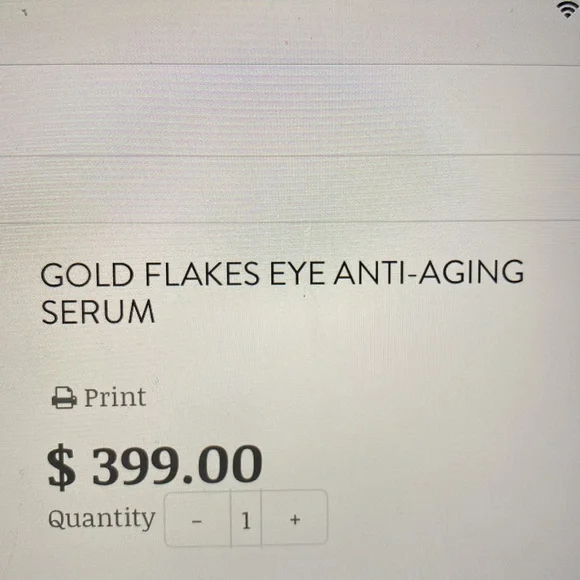Select the word SERUM in the title
The width and height of the screenshot is (580, 580).
[98, 311]
